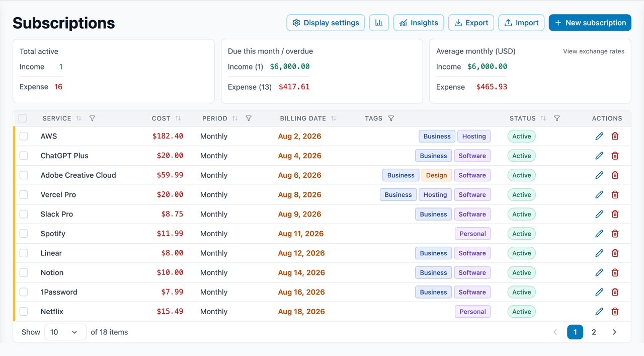This screenshot has height=356, width=644.
Task: Delete the Vercel Pro subscription
Action: tap(615, 194)
